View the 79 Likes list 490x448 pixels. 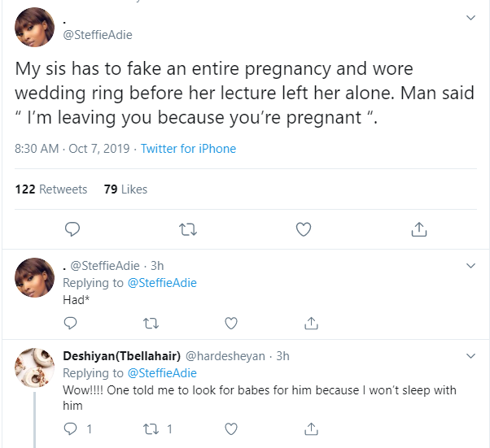pyautogui.click(x=125, y=189)
